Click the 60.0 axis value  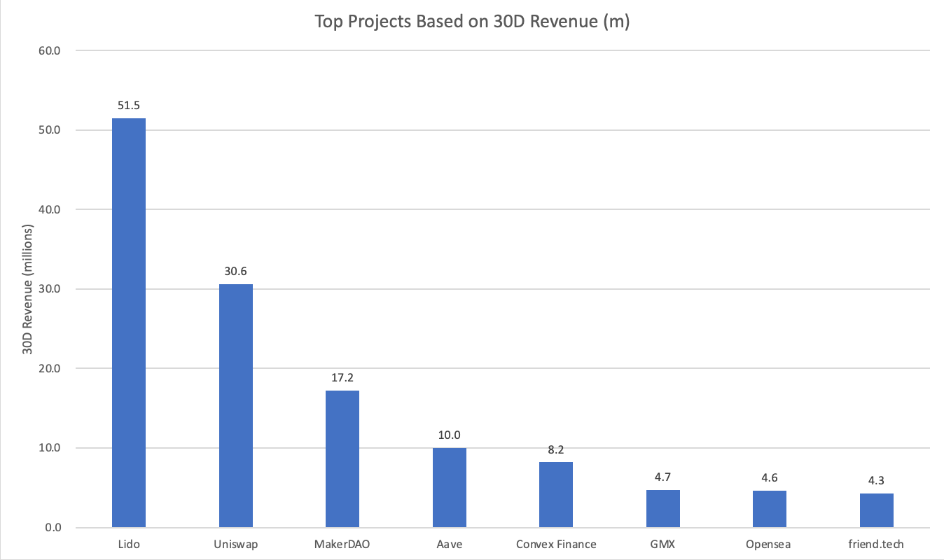pyautogui.click(x=51, y=50)
